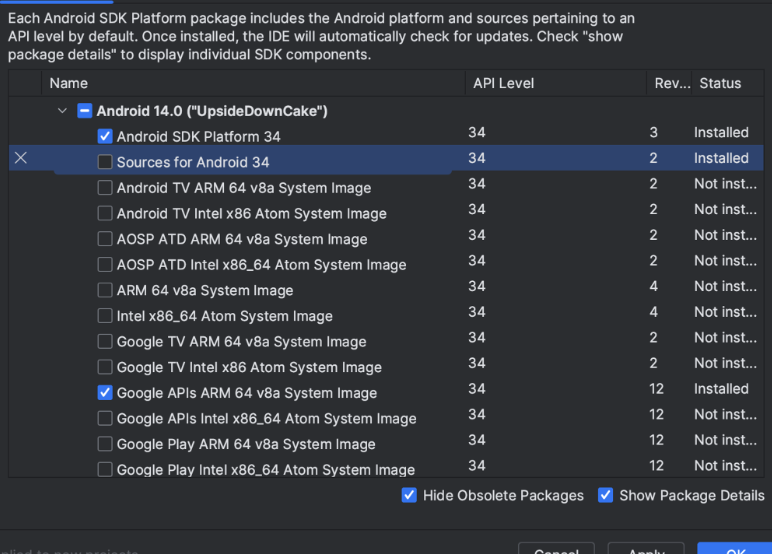Toggle Hide Obsolete Packages option
Viewport: 772px width, 554px height.
(409, 495)
